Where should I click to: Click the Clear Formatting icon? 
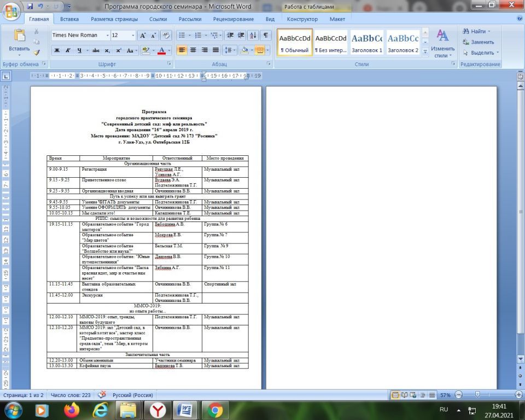pos(167,35)
